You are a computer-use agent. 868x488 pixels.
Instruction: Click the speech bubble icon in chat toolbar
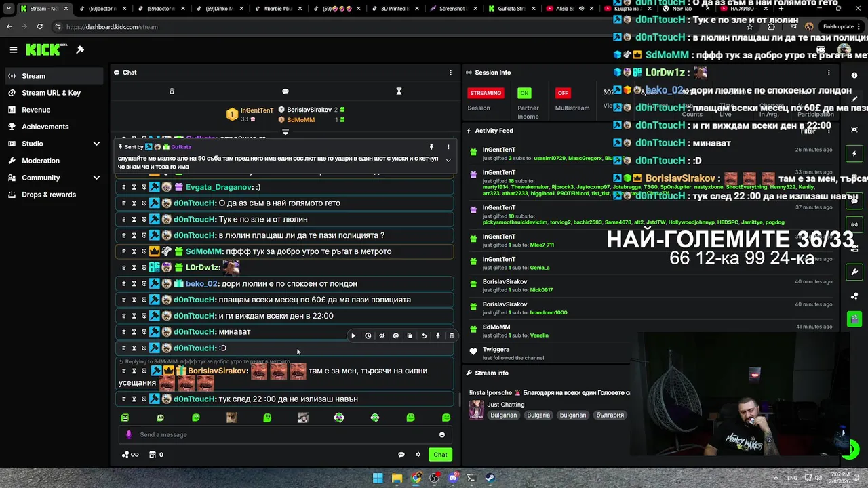[285, 91]
